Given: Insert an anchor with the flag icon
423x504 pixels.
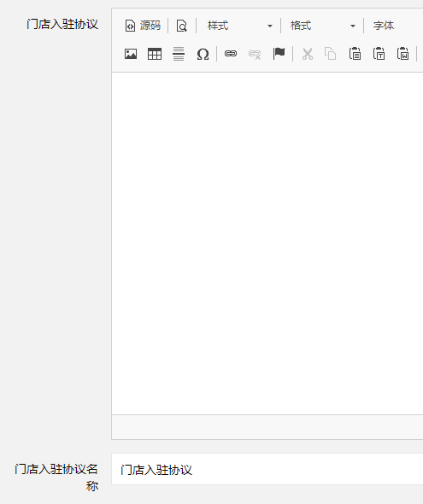Looking at the screenshot, I should click(x=279, y=54).
